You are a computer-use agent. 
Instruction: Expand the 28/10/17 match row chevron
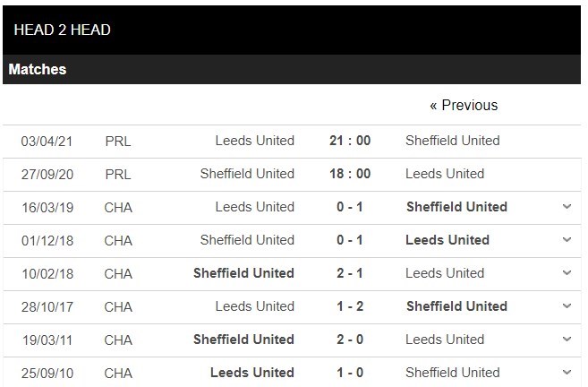[x=567, y=306]
